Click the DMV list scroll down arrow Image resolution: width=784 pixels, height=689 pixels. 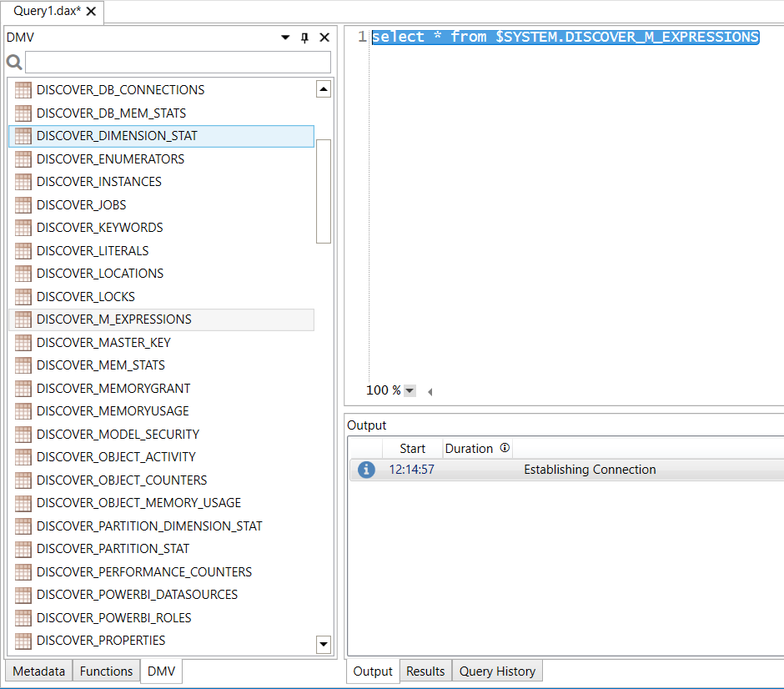click(324, 644)
